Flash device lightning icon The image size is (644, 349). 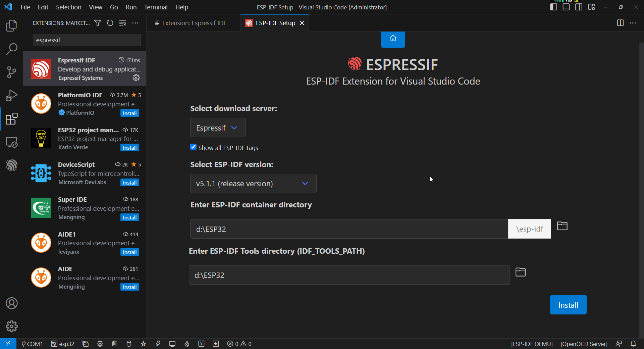pos(158,344)
